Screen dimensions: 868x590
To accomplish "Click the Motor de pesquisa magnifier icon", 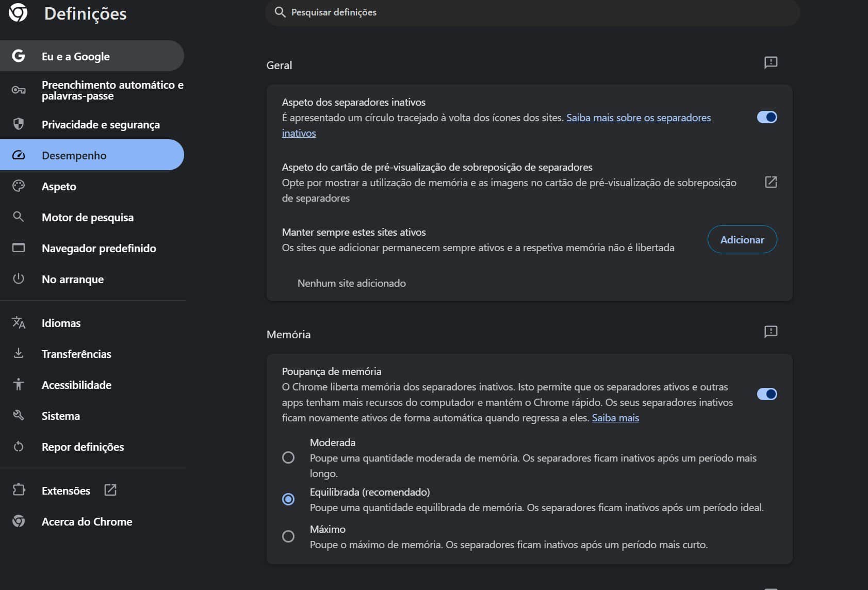I will click(19, 217).
